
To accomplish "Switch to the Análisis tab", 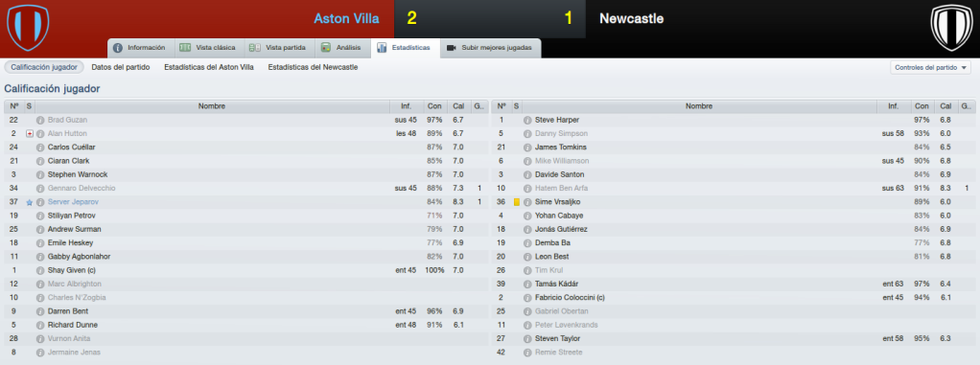I will (342, 48).
